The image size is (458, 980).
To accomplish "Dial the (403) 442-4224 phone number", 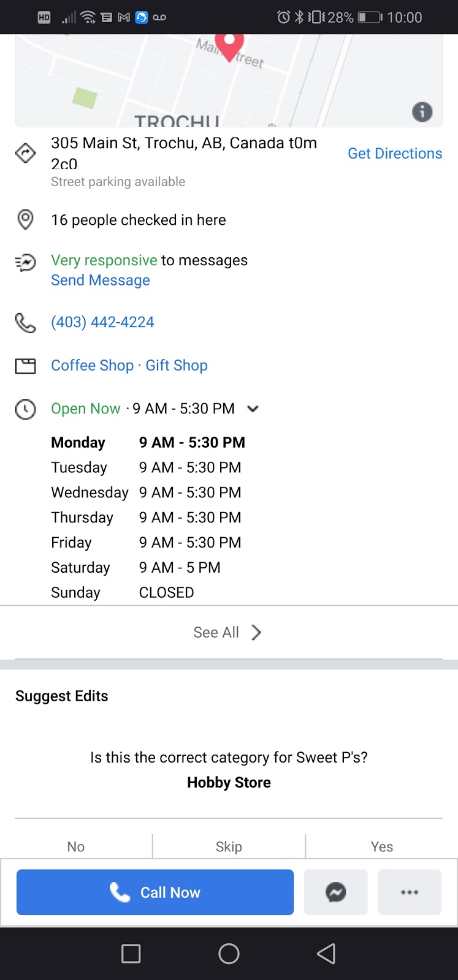I will pyautogui.click(x=102, y=322).
